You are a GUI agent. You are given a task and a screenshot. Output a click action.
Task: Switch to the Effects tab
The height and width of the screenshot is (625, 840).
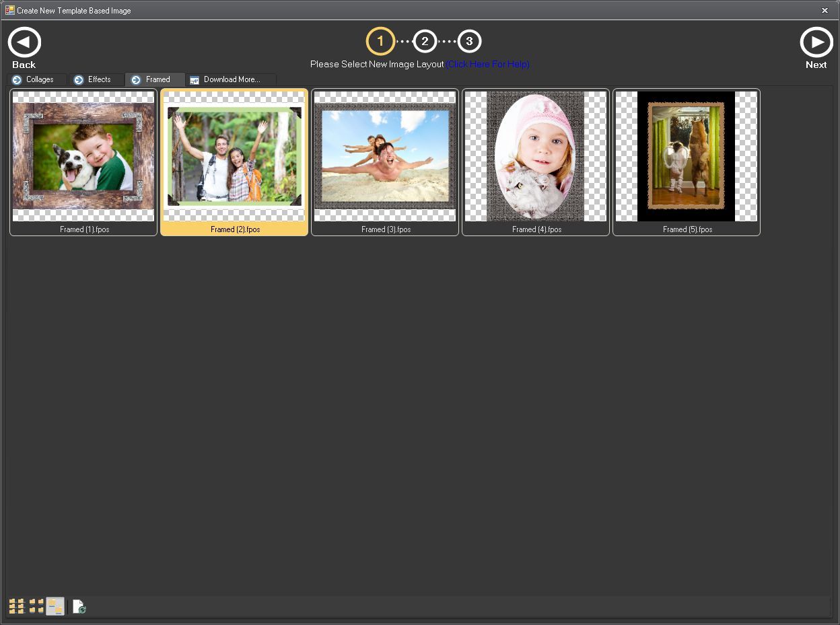pyautogui.click(x=98, y=79)
